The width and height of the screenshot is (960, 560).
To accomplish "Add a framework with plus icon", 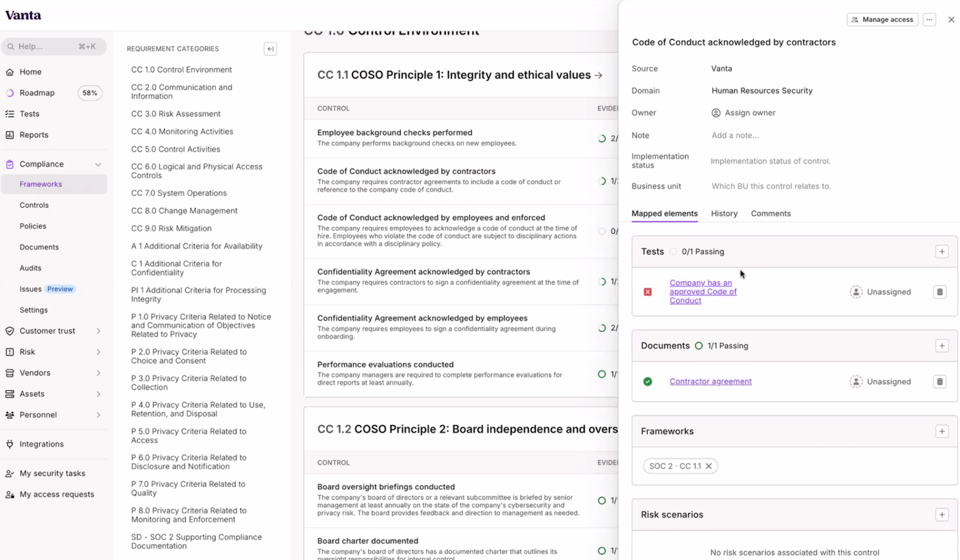I will coord(942,432).
